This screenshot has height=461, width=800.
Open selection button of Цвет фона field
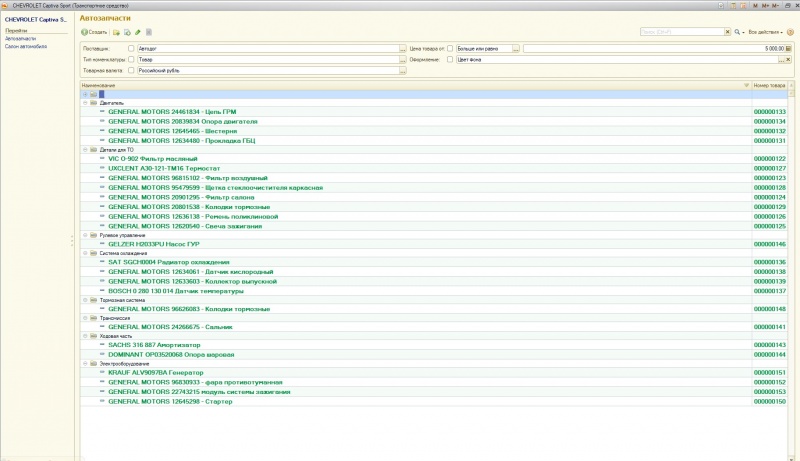(x=781, y=60)
